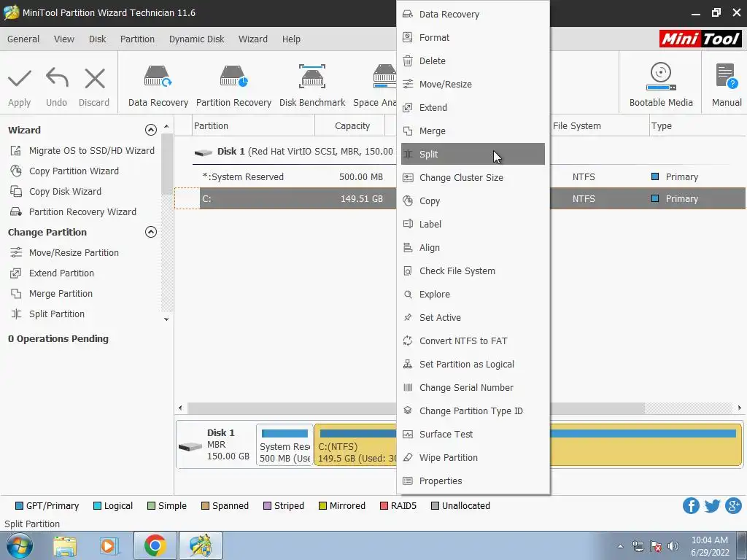The image size is (747, 560).
Task: Collapse the Change Partition section
Action: (150, 232)
